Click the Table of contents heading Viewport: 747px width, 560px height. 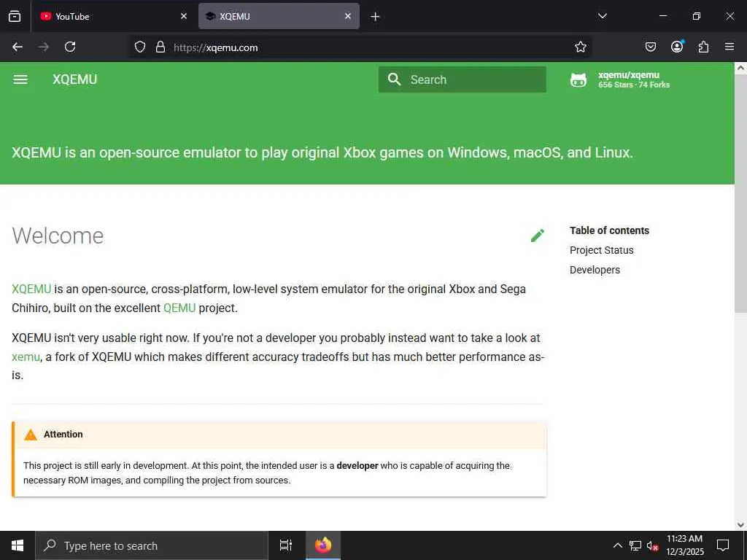609,230
